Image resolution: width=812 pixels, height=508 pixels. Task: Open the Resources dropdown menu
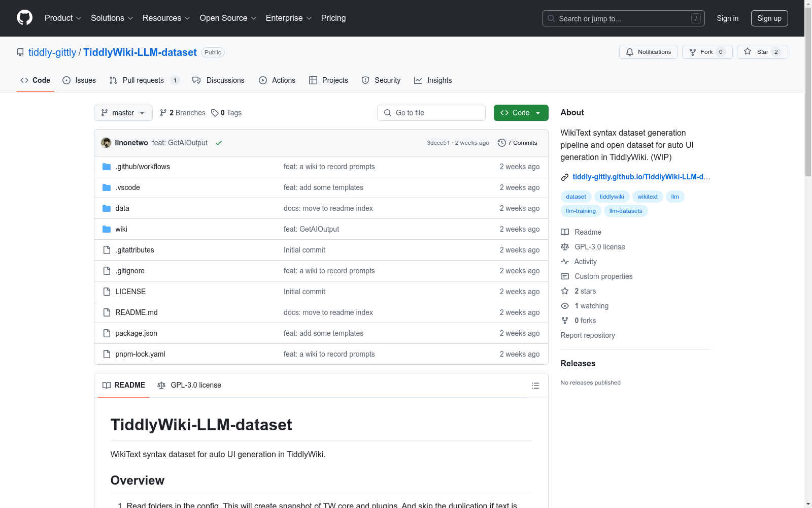pos(166,18)
